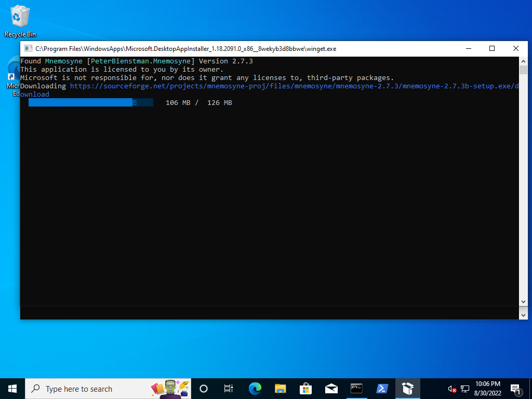Click the '106 MB / 126 MB' progress text
The height and width of the screenshot is (399, 532).
click(x=199, y=103)
